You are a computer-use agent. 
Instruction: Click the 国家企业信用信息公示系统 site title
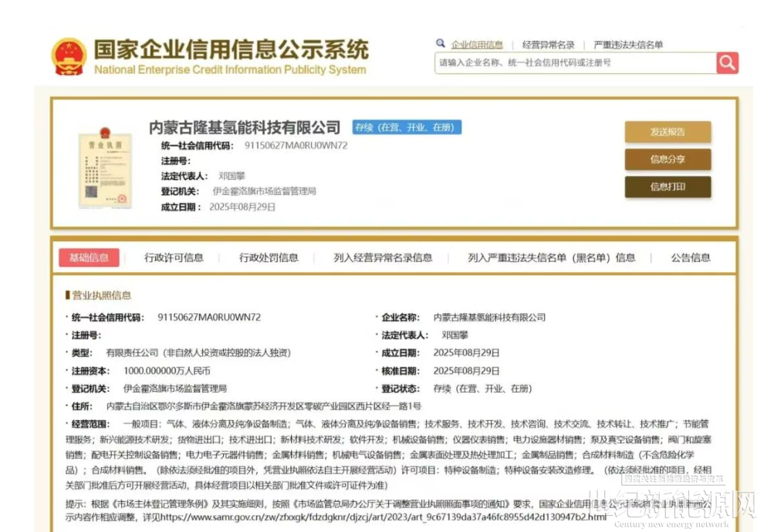(231, 51)
